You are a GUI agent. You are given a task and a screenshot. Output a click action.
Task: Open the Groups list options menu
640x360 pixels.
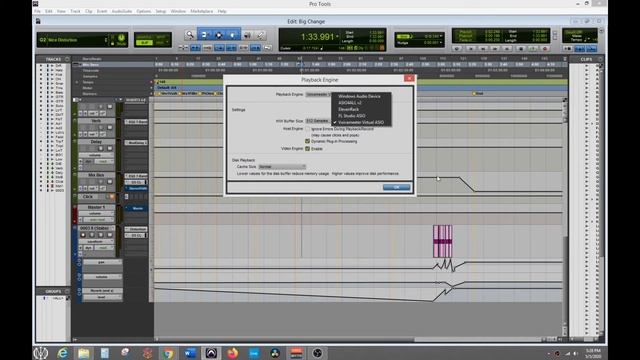coord(67,291)
